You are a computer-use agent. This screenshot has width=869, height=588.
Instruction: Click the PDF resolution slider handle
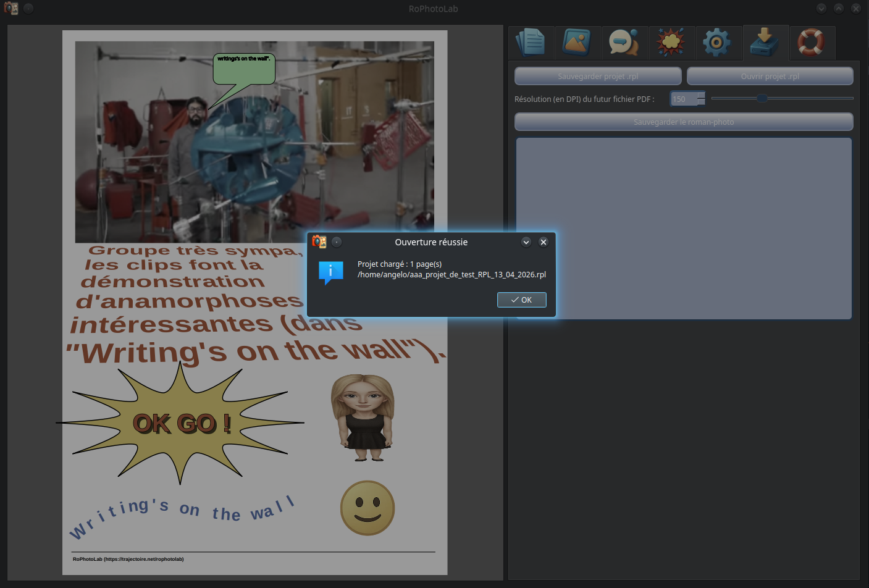(x=762, y=98)
